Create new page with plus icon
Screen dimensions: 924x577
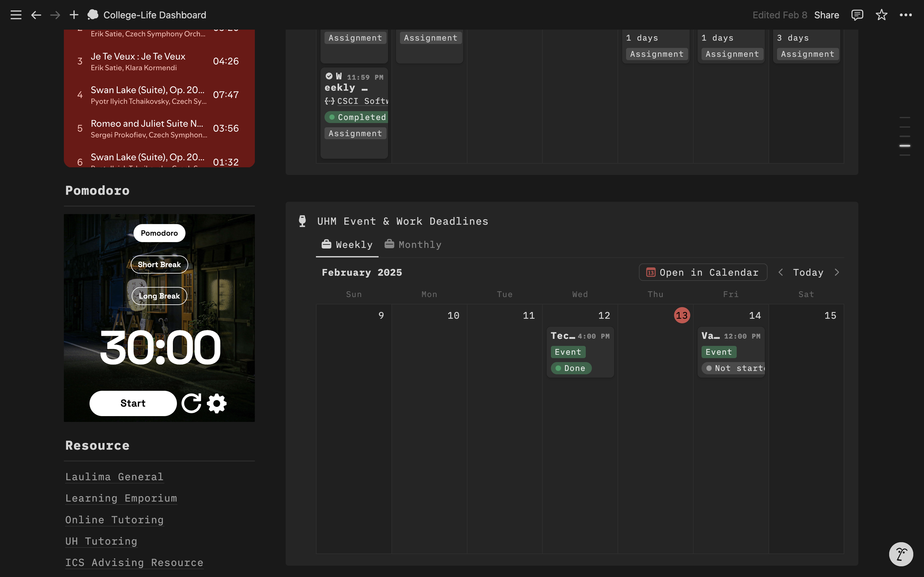(74, 15)
